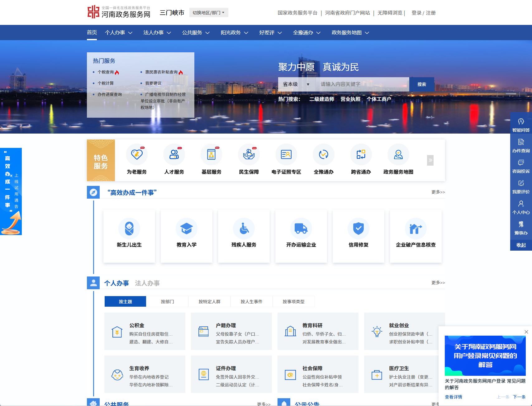This screenshot has width=532, height=406.
Task: Click 下一条 in the notice popup
Action: tap(519, 397)
